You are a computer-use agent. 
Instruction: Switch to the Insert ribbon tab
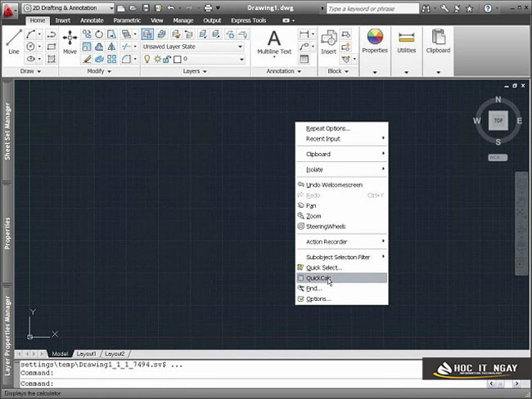(x=63, y=20)
